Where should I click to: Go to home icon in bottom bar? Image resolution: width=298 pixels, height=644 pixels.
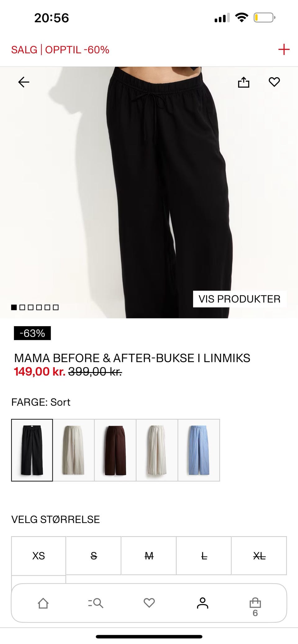coord(43,603)
